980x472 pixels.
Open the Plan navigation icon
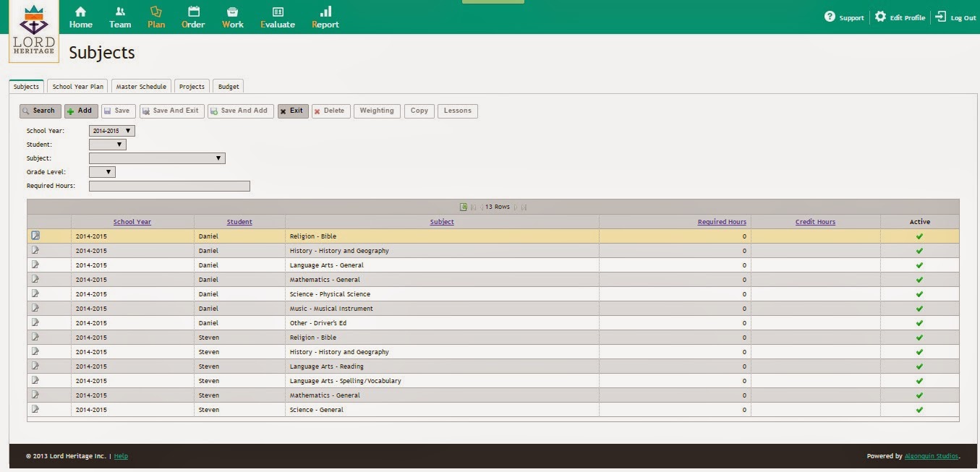click(156, 12)
